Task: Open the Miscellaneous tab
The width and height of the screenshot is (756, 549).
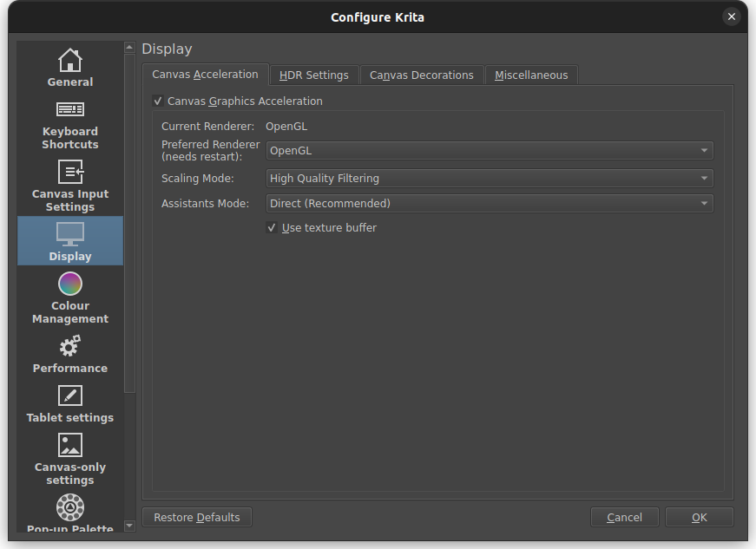Action: 531,75
